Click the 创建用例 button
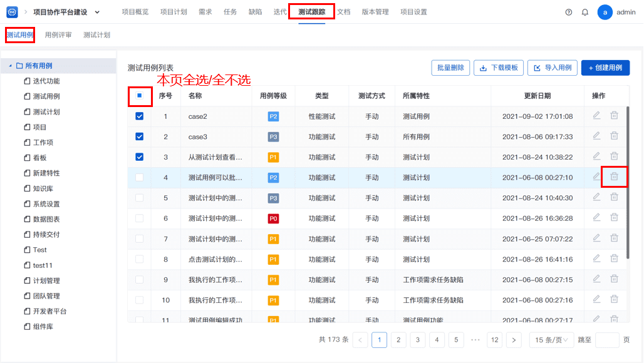 click(605, 68)
